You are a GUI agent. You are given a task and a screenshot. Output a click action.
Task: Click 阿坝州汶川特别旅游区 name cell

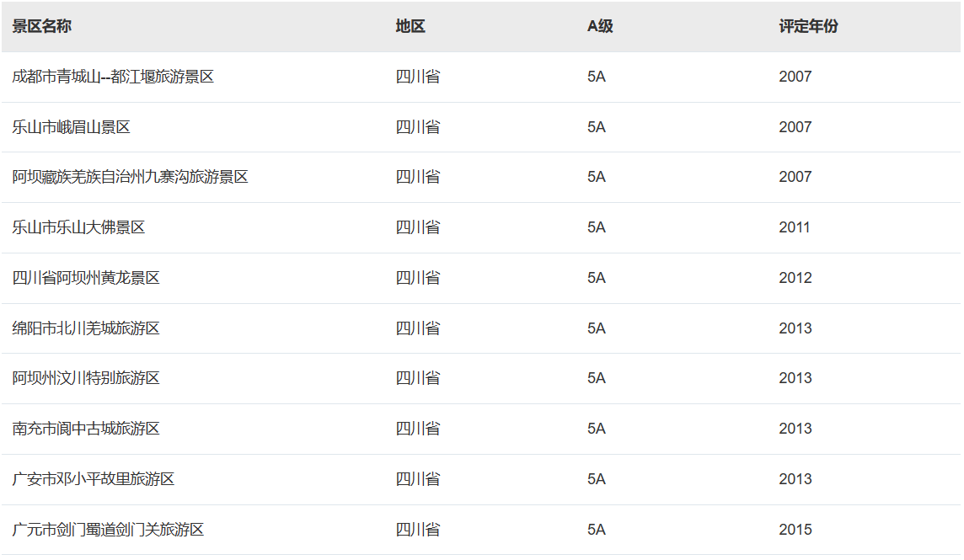(x=86, y=378)
